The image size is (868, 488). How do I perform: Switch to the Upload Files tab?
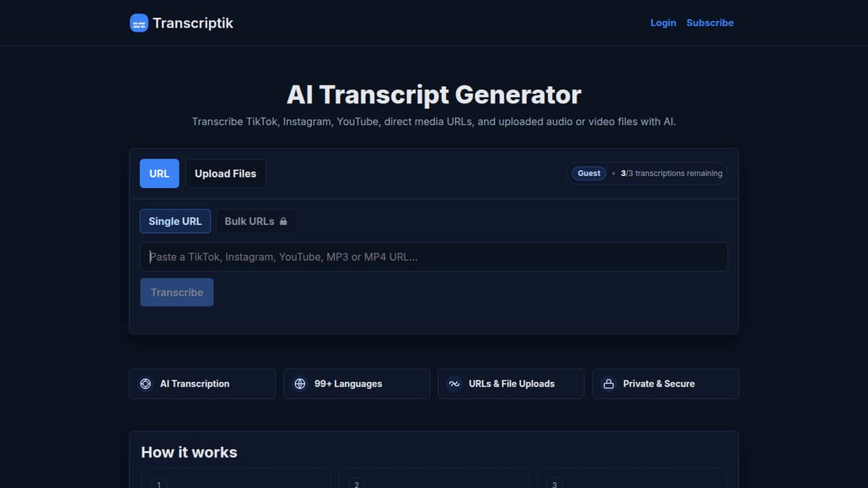tap(226, 174)
